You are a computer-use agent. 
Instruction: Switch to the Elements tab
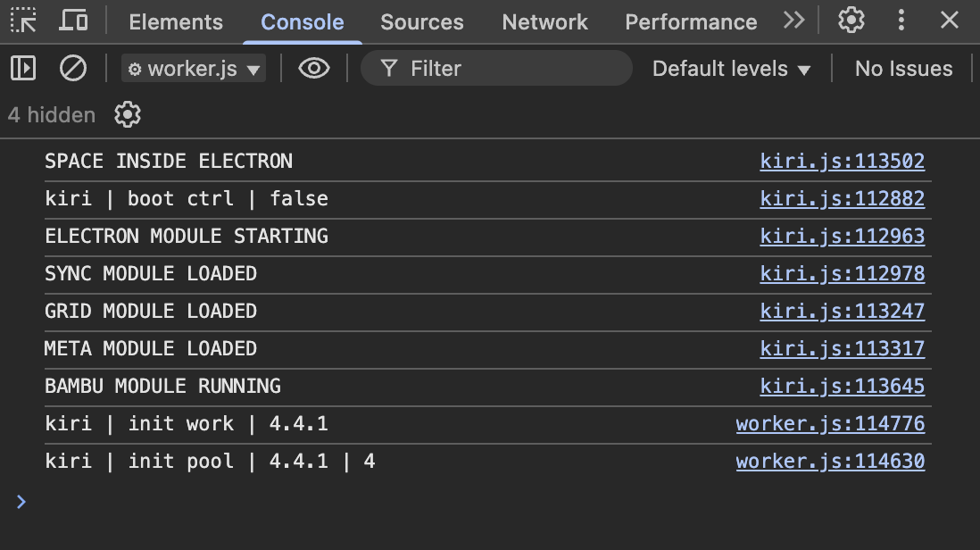click(x=176, y=22)
